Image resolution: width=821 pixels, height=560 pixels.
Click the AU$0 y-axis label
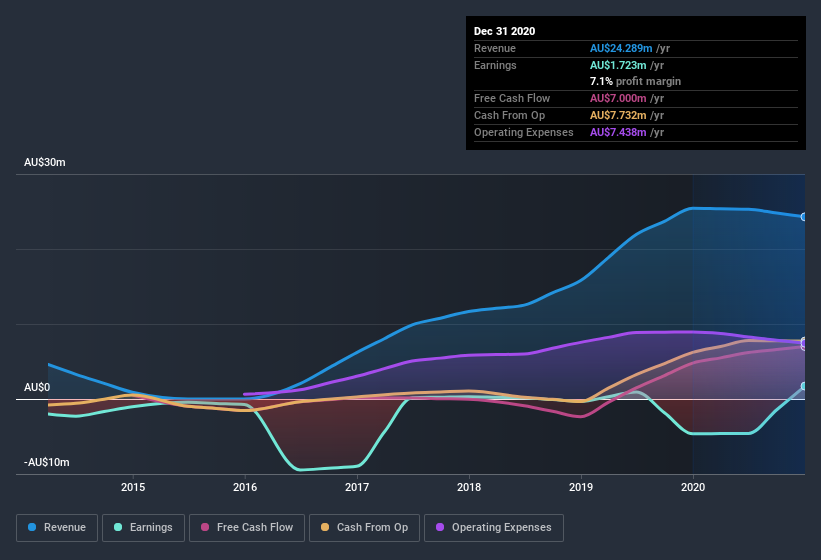pos(37,387)
